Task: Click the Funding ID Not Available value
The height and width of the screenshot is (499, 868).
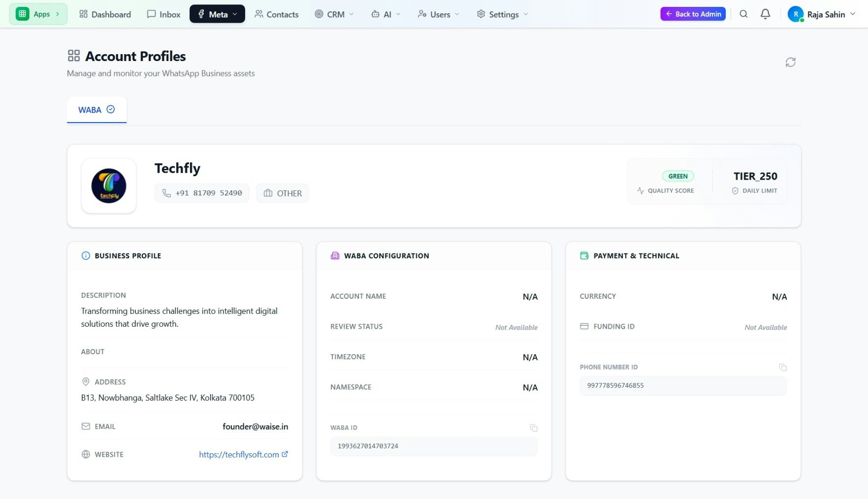Action: pos(766,328)
